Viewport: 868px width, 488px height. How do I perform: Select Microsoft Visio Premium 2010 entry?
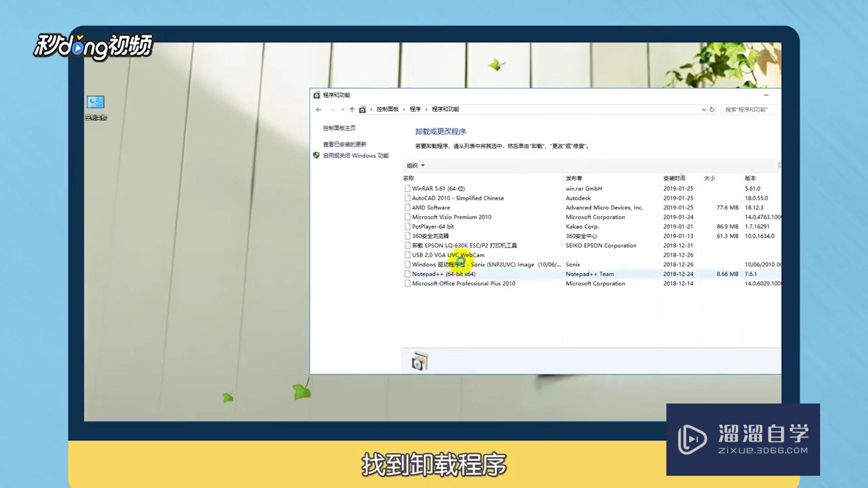591,217
